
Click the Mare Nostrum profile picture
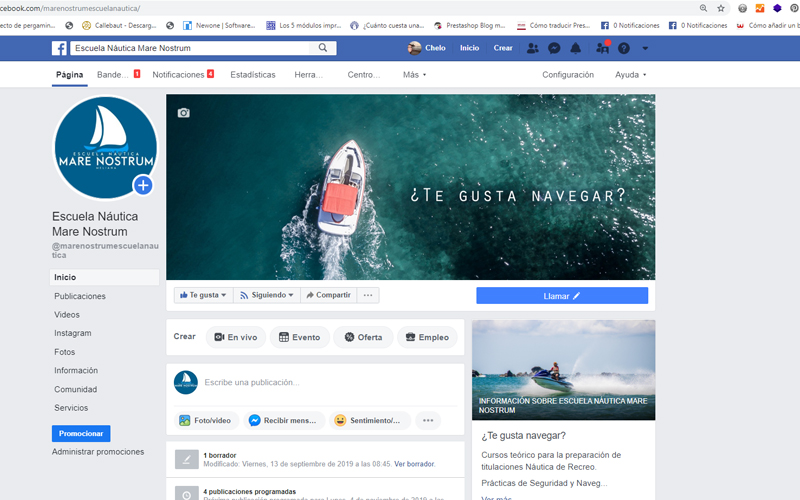click(106, 147)
